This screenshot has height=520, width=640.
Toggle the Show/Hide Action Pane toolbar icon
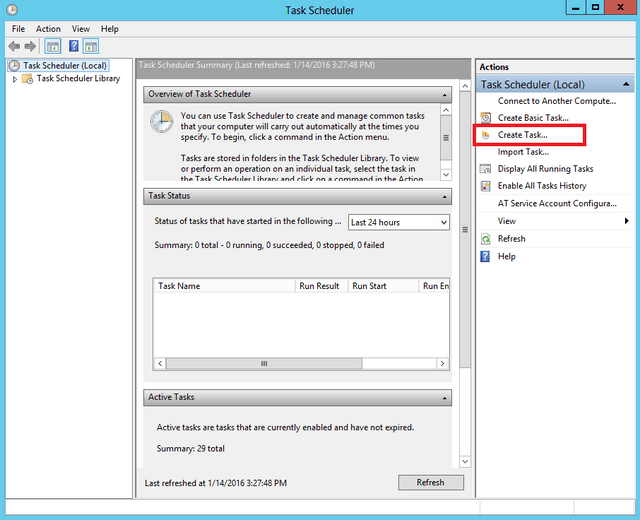pyautogui.click(x=91, y=46)
